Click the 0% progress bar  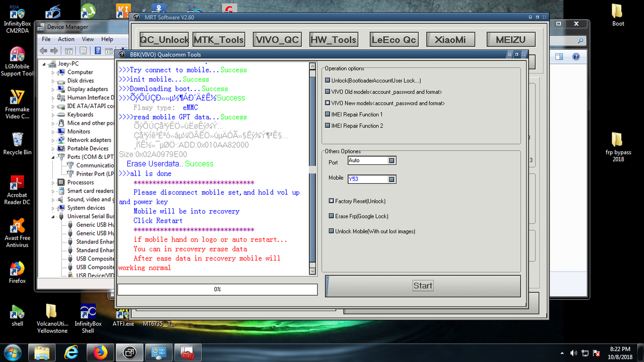(217, 289)
